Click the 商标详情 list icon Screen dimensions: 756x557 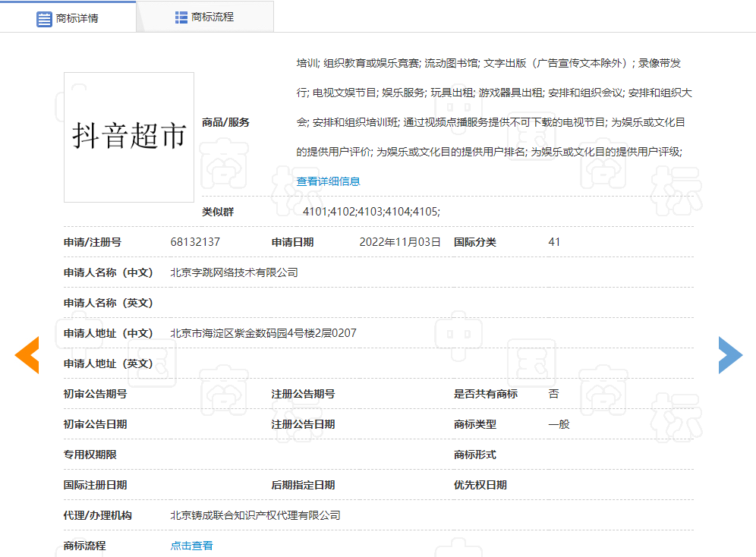pyautogui.click(x=44, y=19)
